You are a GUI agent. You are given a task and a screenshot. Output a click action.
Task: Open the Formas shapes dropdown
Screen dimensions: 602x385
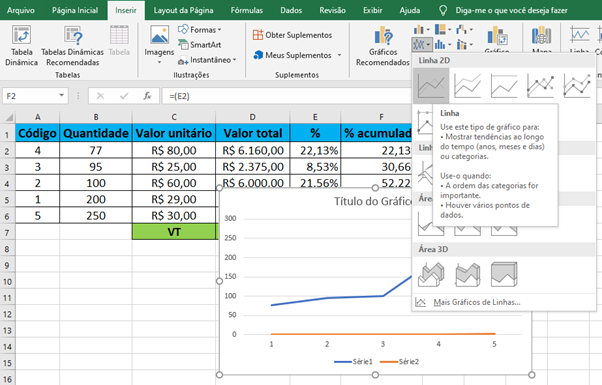pos(200,30)
